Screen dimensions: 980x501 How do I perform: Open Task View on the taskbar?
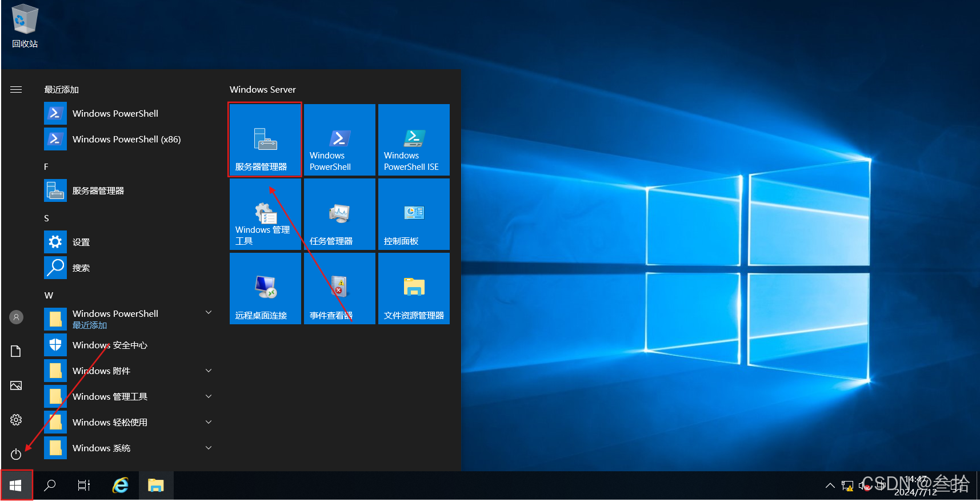coord(83,486)
